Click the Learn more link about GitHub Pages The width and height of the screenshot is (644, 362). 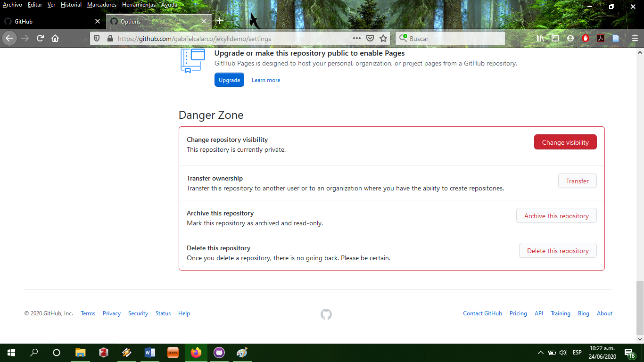[265, 80]
